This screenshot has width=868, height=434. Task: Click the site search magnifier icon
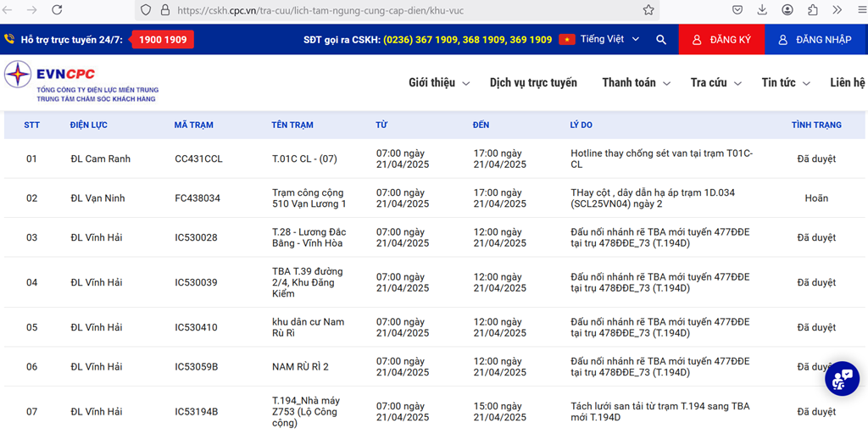[x=661, y=40]
